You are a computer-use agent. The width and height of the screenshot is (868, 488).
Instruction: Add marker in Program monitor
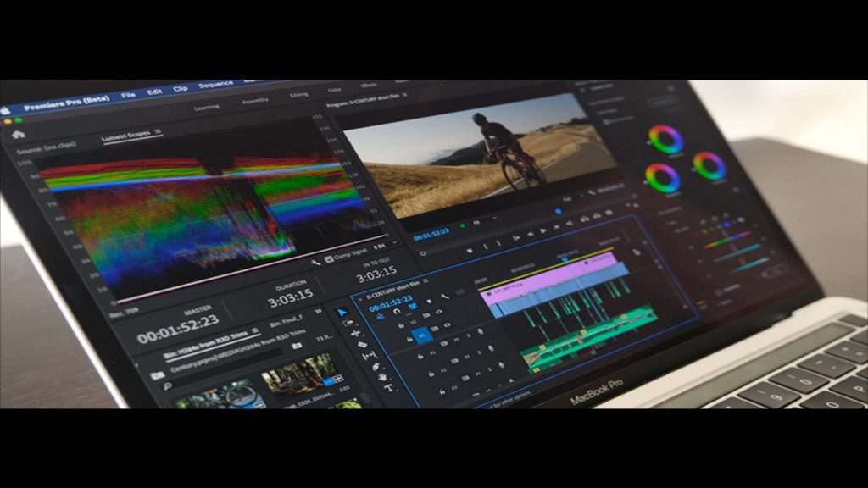470,251
